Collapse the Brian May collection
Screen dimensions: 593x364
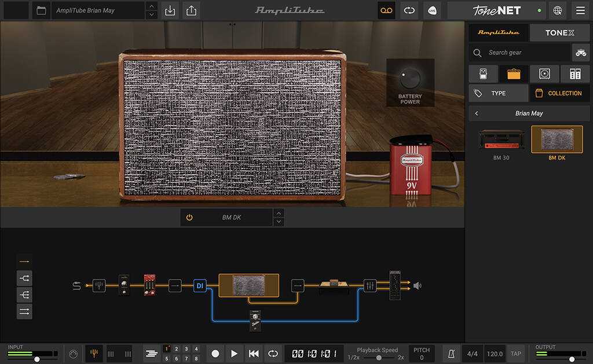[x=477, y=113]
